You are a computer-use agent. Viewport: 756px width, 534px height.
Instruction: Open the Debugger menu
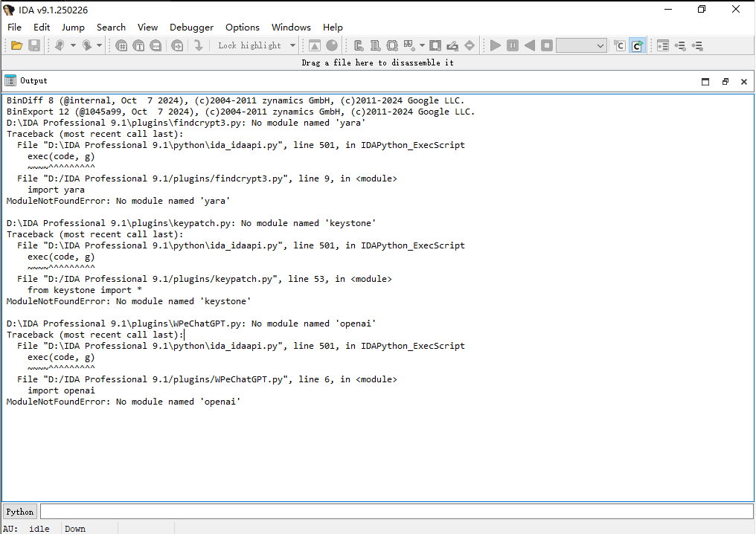click(191, 28)
